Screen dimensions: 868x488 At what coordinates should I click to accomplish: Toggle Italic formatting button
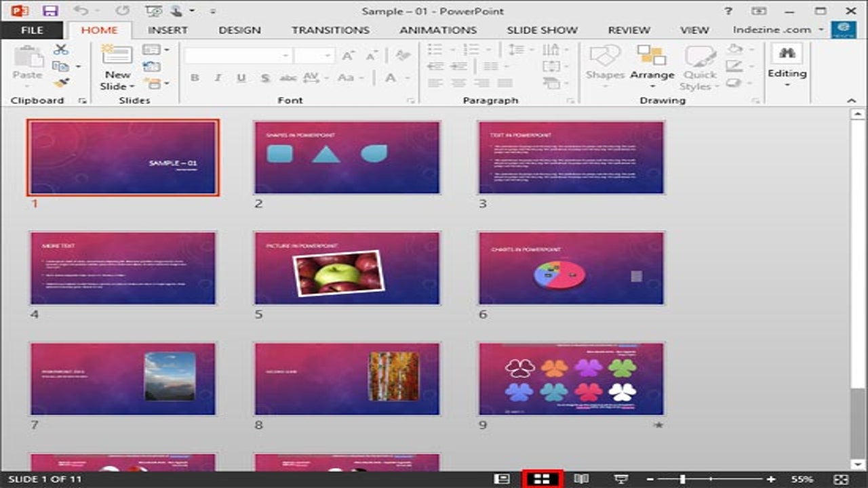[218, 78]
